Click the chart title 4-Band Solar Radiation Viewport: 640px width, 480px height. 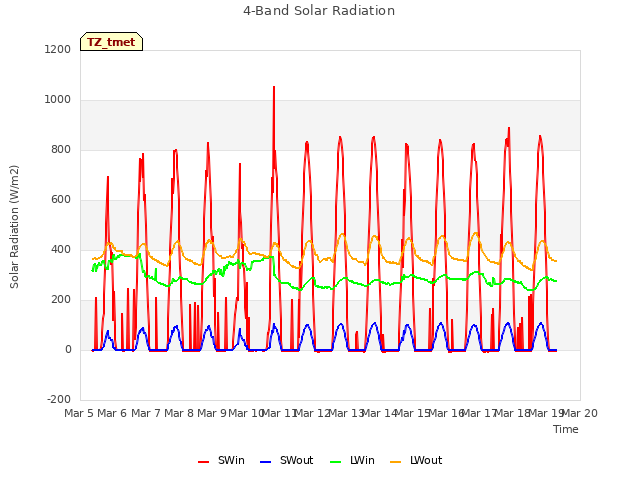pos(319,11)
